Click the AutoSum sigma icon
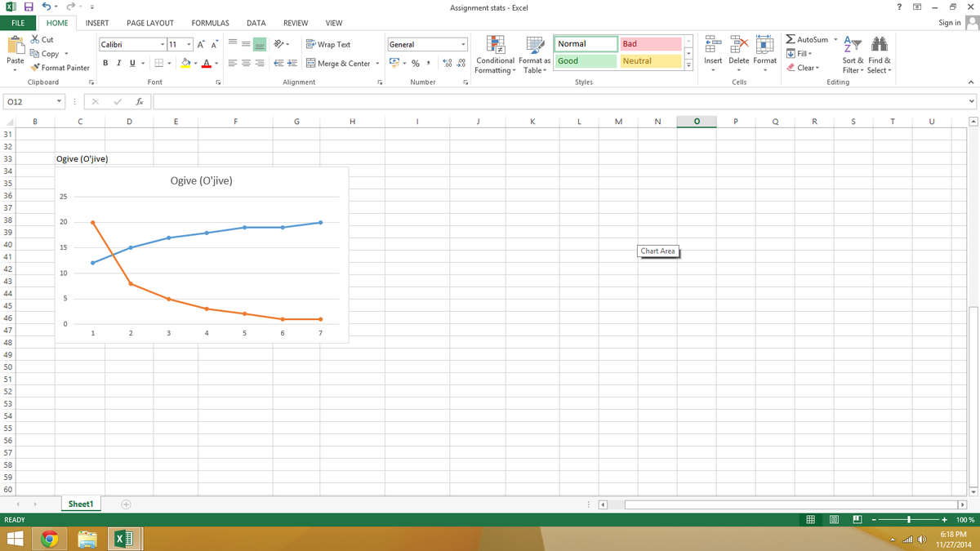 point(791,39)
